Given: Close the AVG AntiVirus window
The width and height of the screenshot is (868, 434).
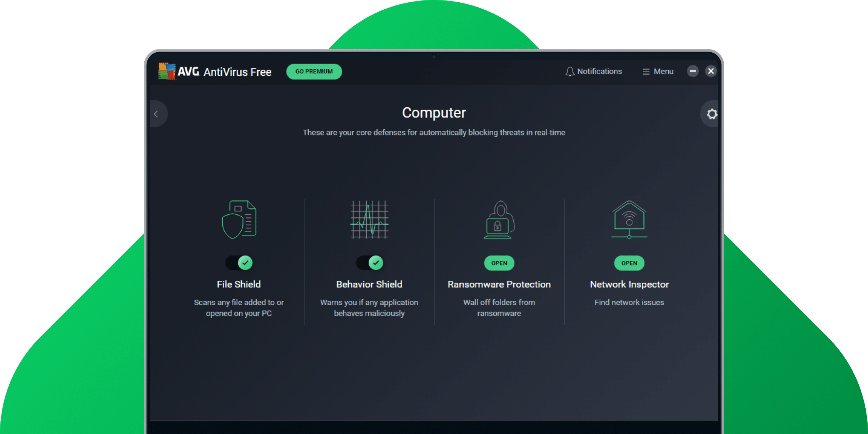Looking at the screenshot, I should (711, 71).
